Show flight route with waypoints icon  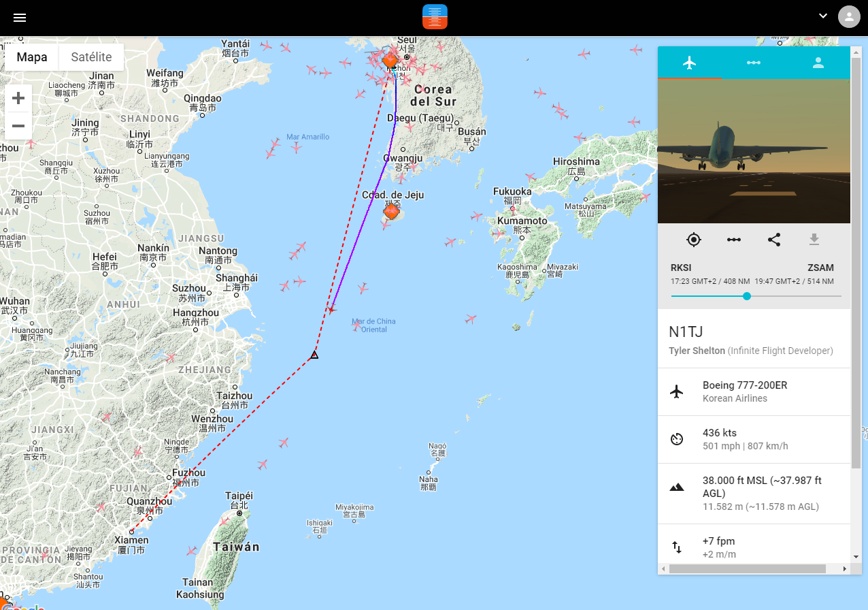(734, 240)
